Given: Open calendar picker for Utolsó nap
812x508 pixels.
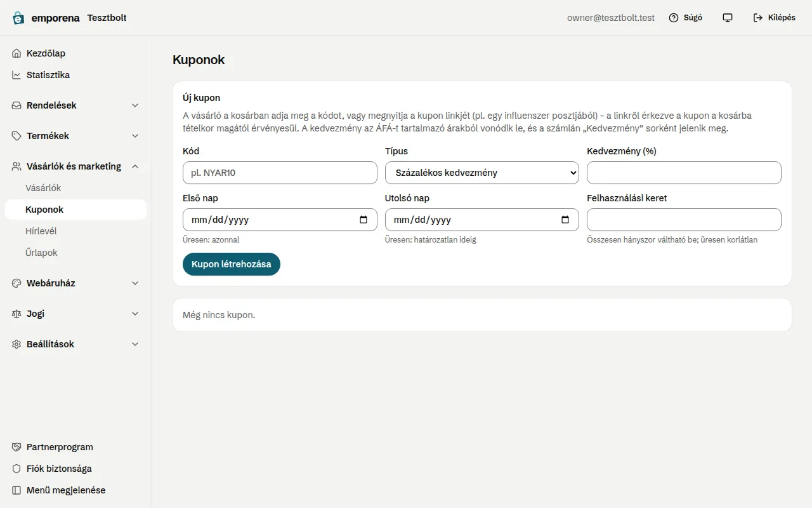Looking at the screenshot, I should [x=565, y=220].
